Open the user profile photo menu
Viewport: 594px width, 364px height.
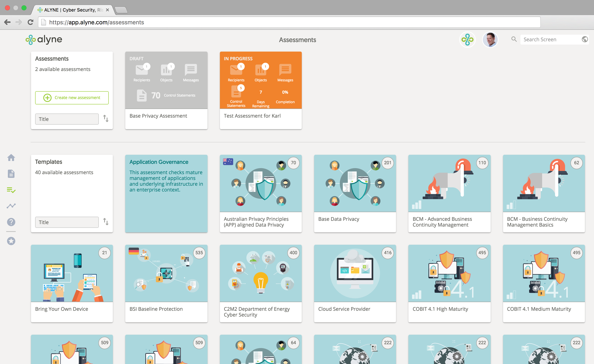tap(490, 39)
